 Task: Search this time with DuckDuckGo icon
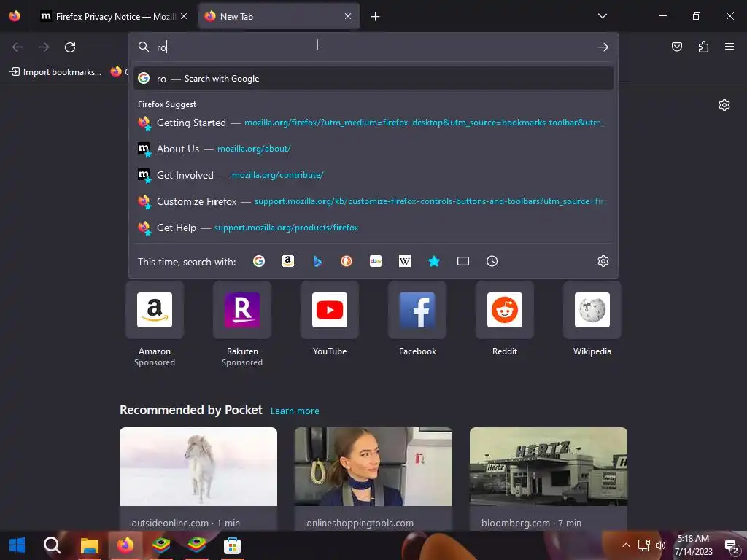click(x=347, y=261)
